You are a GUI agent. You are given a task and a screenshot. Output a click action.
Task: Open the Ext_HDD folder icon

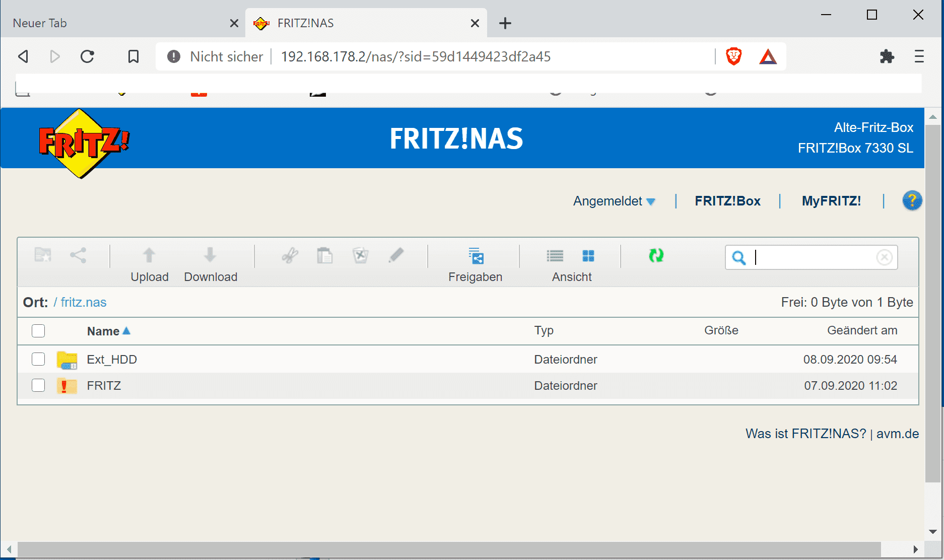(66, 360)
